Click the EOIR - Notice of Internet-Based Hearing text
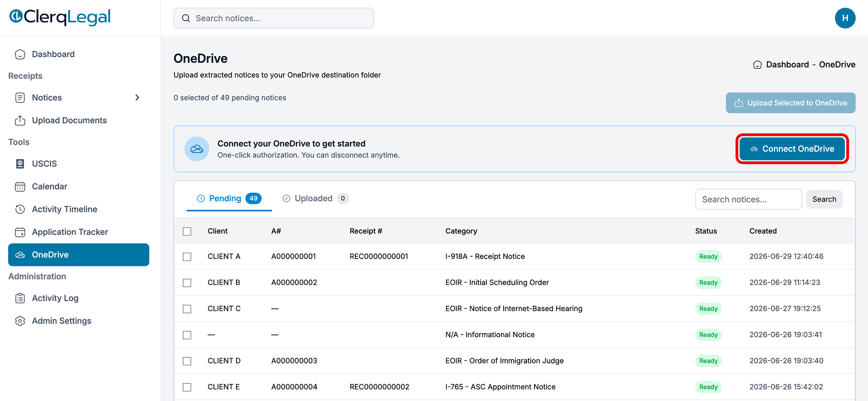Screen dimensions: 868x401 (514, 309)
